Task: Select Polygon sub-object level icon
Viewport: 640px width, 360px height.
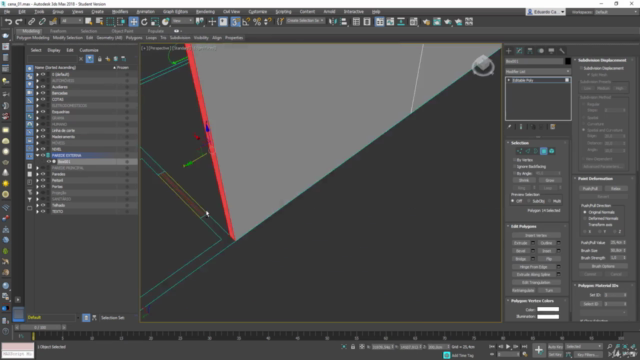Action: point(544,151)
